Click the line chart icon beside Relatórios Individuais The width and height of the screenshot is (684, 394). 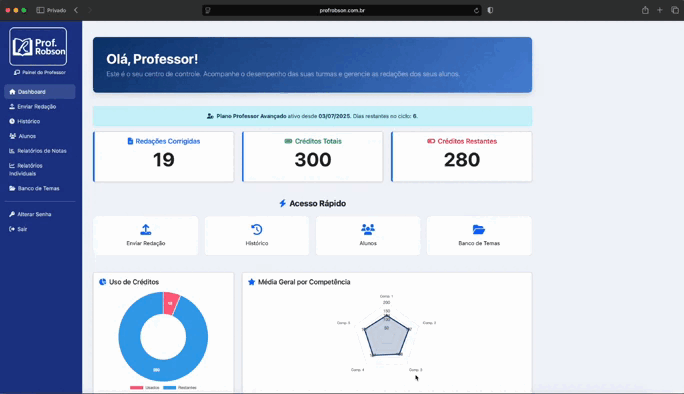(12, 165)
